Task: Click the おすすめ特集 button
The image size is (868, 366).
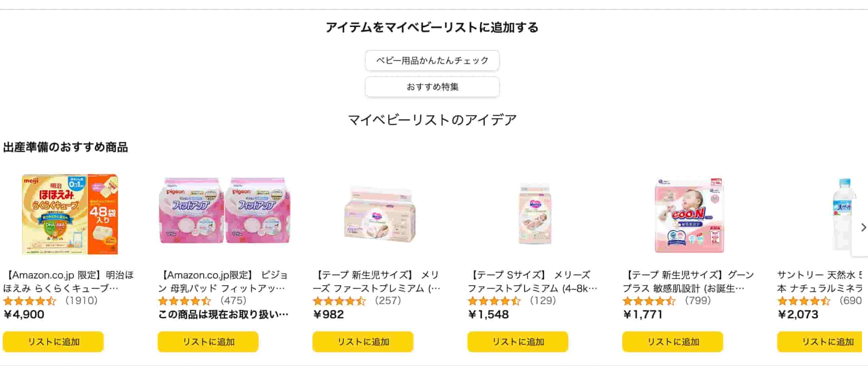Action: (x=432, y=87)
